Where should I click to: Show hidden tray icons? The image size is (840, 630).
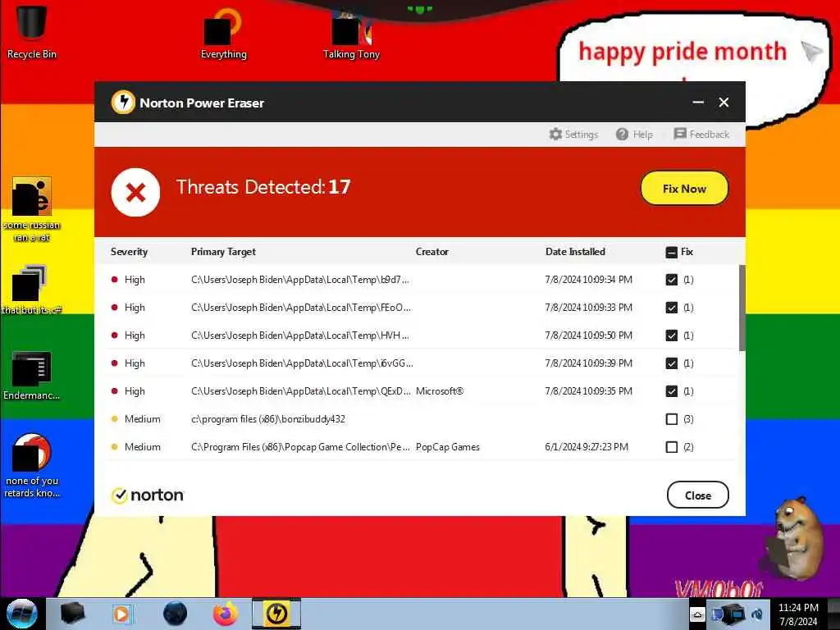697,614
